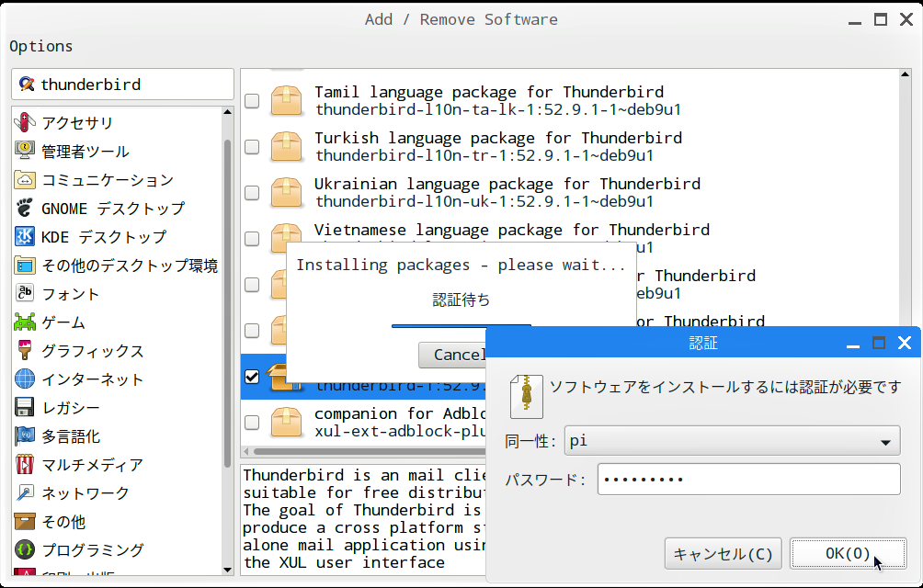Screen dimensions: 923x588
Task: Tick the Ukrainian language package checkbox
Action: tap(252, 192)
